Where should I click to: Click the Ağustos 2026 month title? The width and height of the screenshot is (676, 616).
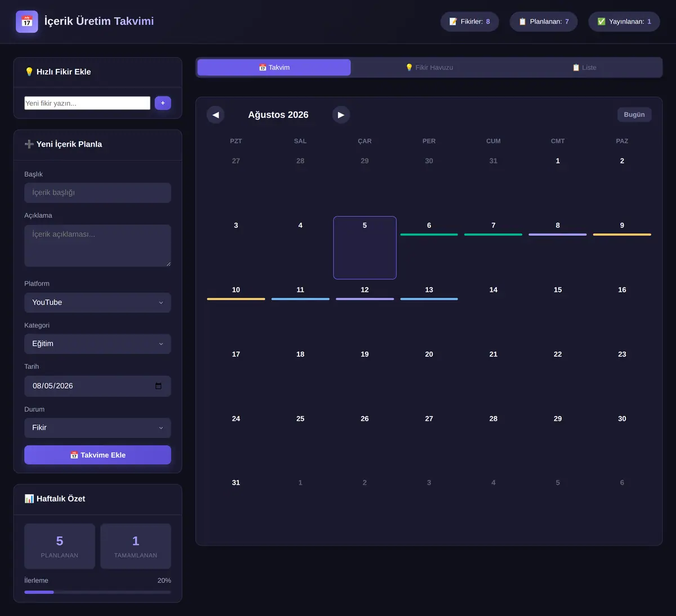278,114
